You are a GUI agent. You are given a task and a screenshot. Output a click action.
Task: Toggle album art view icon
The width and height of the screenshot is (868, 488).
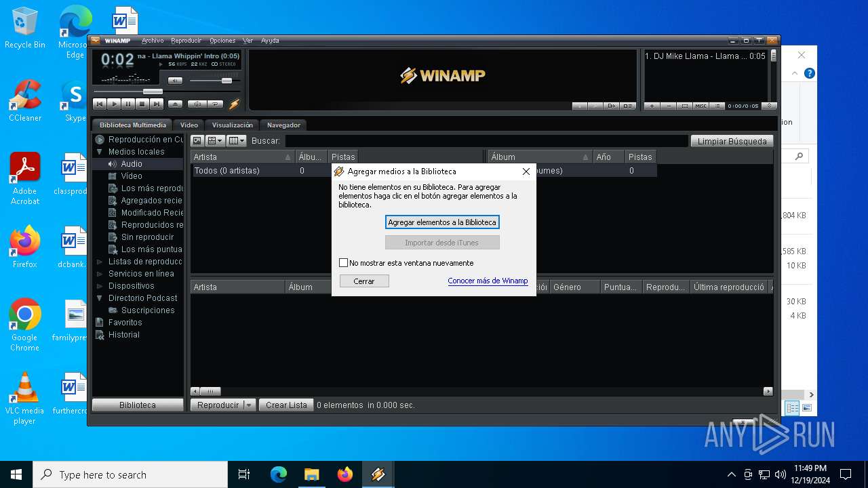197,141
